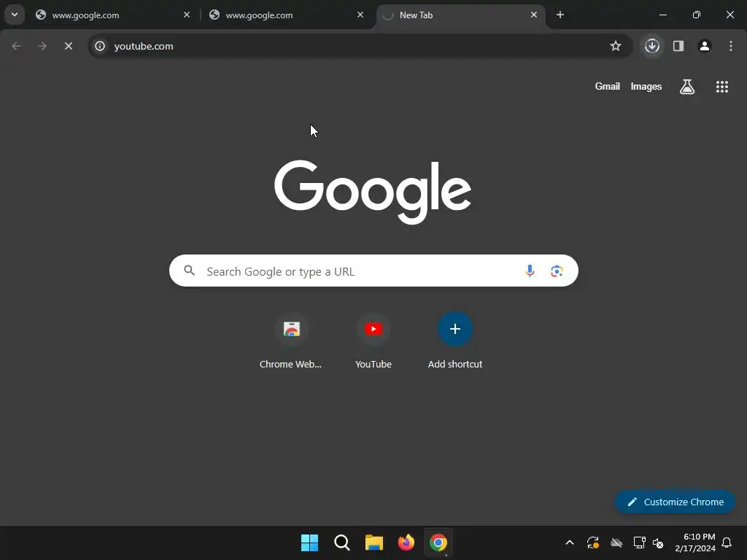
Task: Stop loading the page
Action: [x=69, y=46]
